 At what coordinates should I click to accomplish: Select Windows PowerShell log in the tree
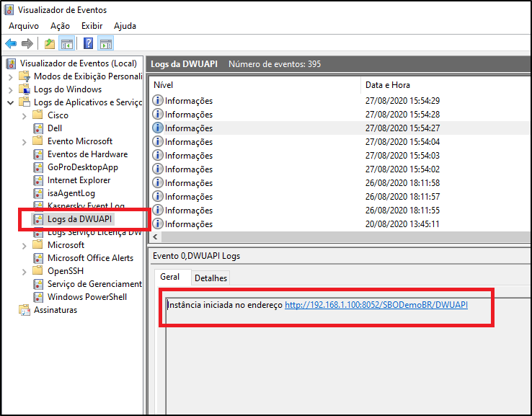pyautogui.click(x=87, y=297)
